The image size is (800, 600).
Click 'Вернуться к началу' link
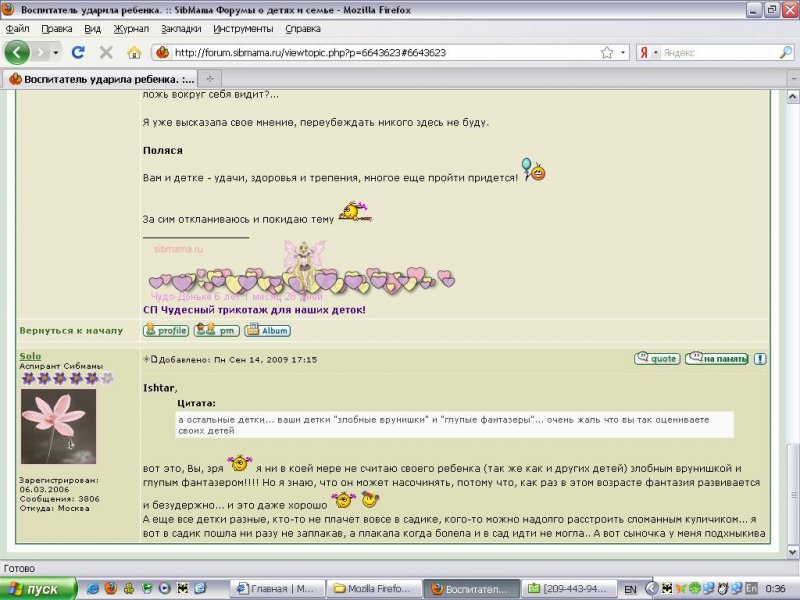71,330
